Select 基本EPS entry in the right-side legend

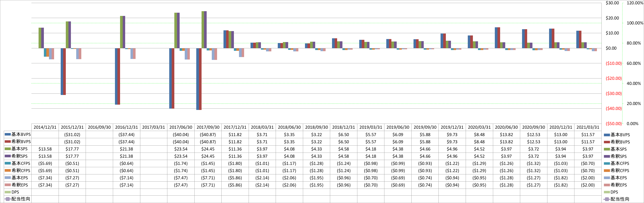pos(615,178)
